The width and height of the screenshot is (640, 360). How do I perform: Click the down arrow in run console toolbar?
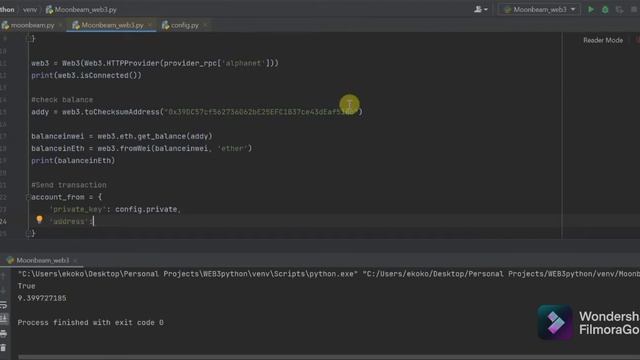pyautogui.click(x=3, y=291)
